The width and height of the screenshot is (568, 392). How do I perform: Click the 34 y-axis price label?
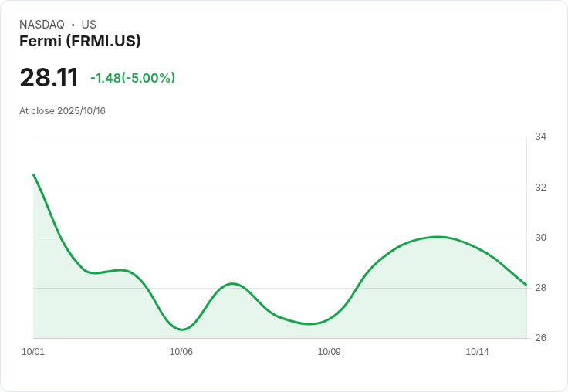(x=540, y=137)
